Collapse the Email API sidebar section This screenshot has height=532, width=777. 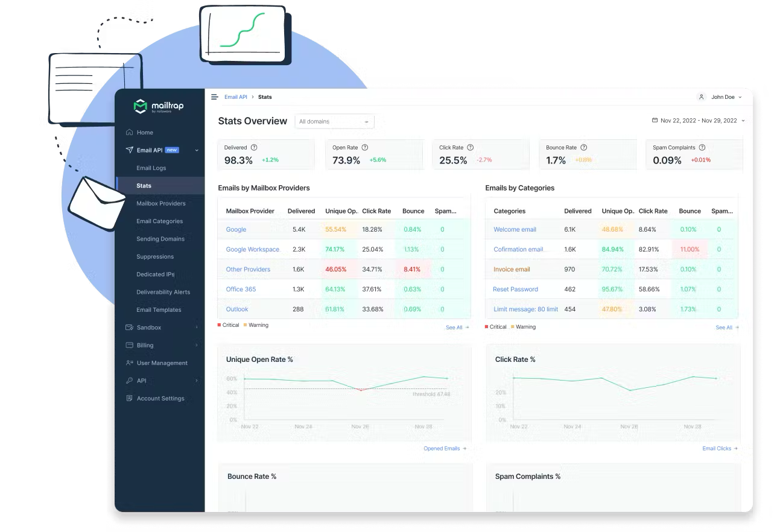[x=197, y=150]
